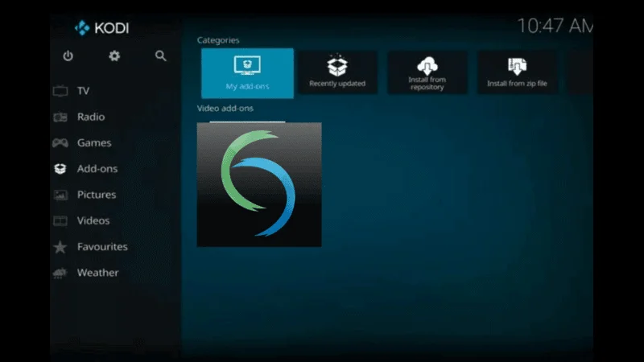
Task: Select the TV menu item
Action: coord(83,91)
